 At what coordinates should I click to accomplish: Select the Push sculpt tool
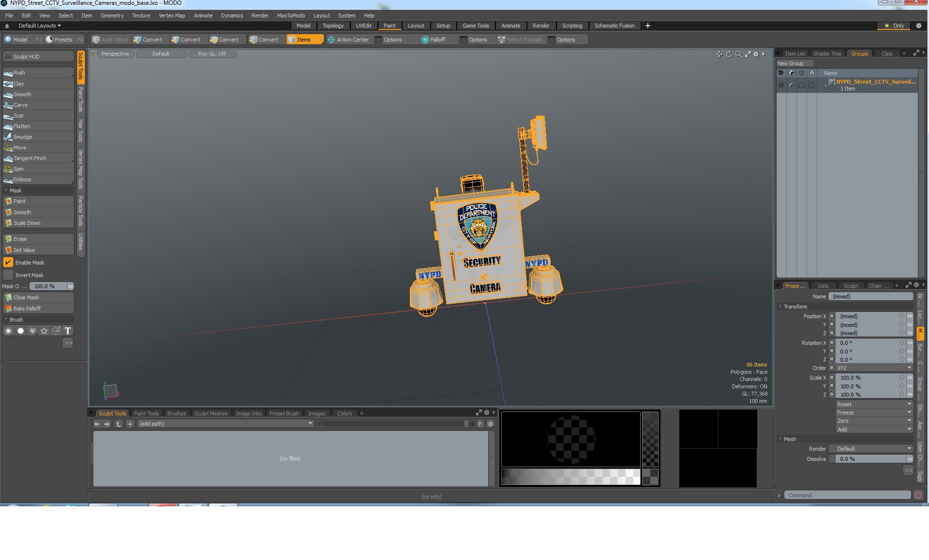coord(38,73)
